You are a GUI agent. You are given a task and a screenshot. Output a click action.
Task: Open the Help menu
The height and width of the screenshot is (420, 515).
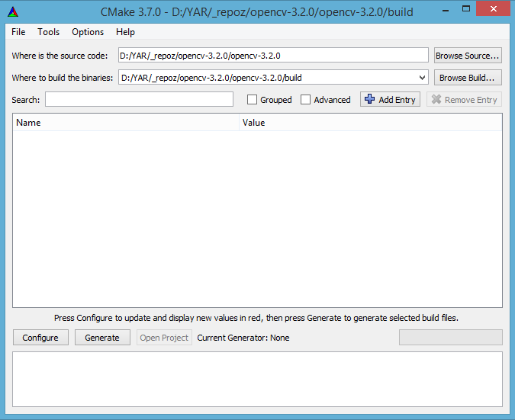click(x=125, y=32)
